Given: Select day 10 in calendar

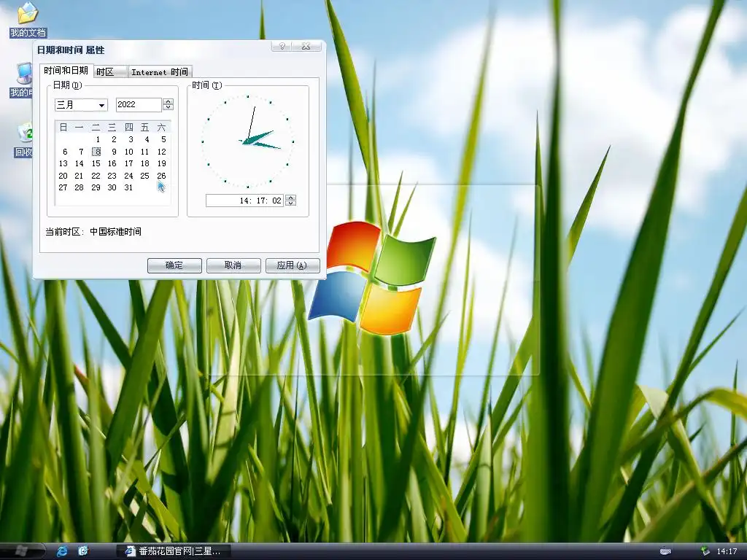Looking at the screenshot, I should (x=128, y=152).
